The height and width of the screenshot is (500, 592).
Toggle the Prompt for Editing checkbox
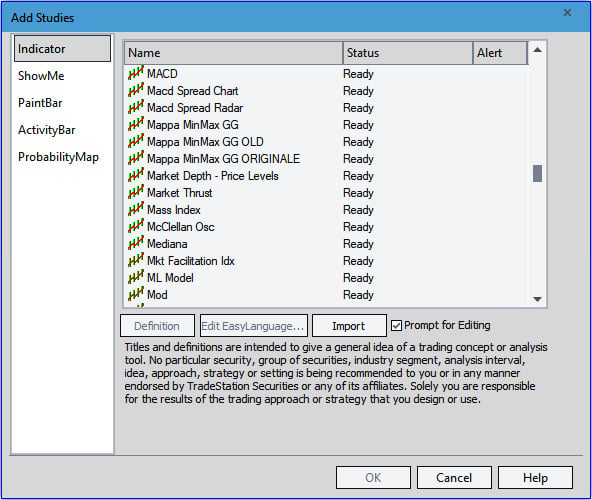[x=396, y=325]
